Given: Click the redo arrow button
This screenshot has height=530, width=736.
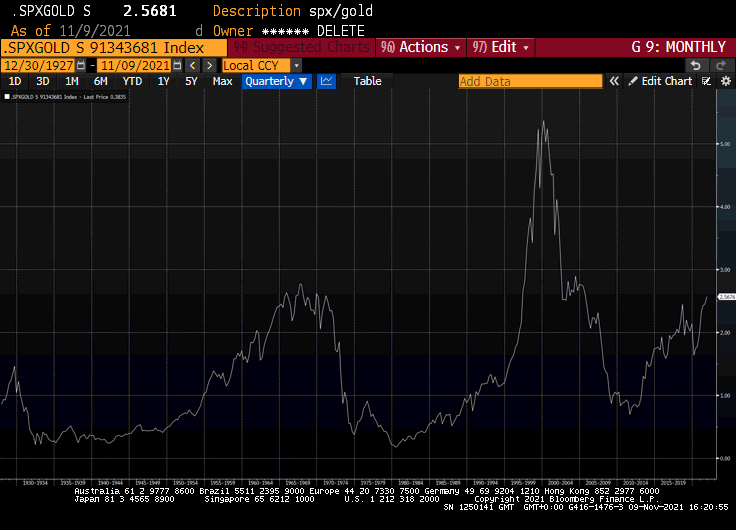Looking at the screenshot, I should pyautogui.click(x=721, y=65).
